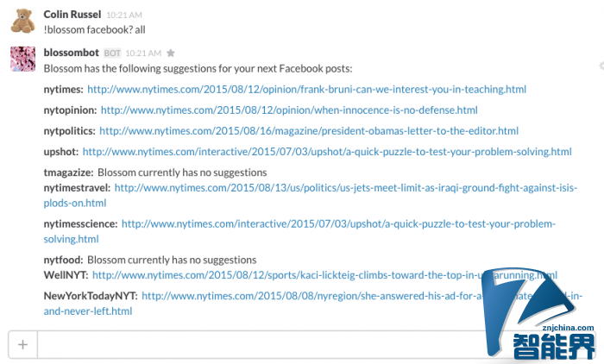Click the 10:21 AM timestamp on Colin's message
Viewport: 604px width, 364px height.
124,15
